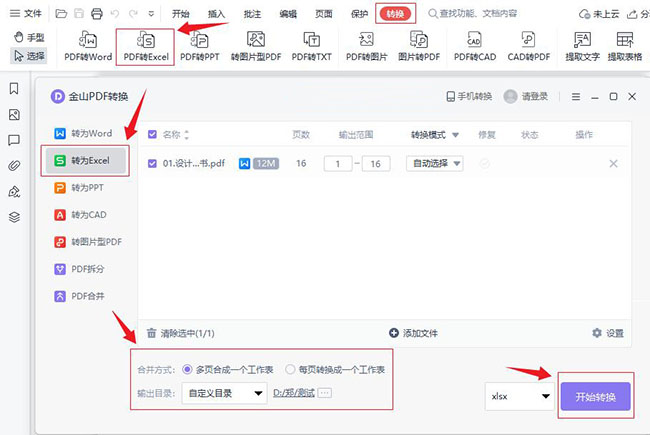Select the 手型 hand tool
The height and width of the screenshot is (435, 650).
point(29,37)
